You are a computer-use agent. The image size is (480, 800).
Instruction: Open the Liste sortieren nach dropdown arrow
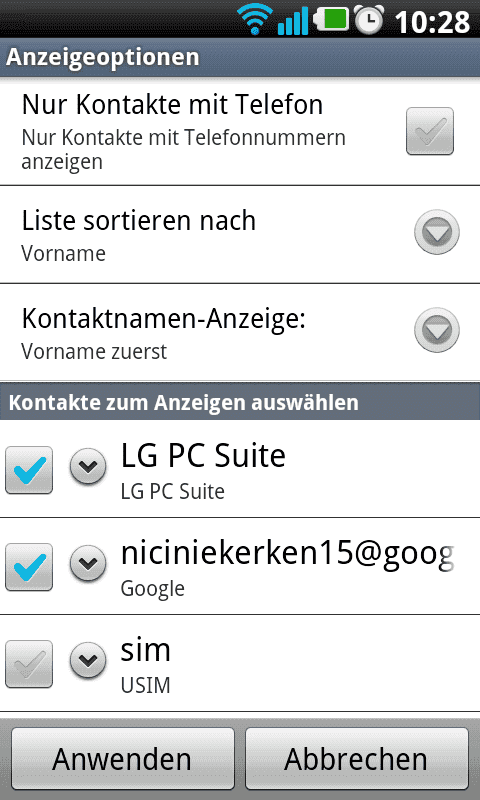437,232
